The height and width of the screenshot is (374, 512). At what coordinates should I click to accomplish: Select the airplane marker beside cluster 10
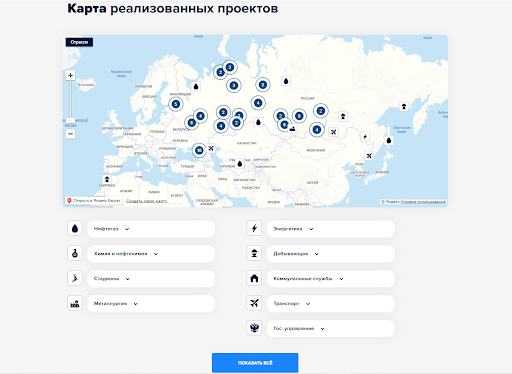coord(211,148)
